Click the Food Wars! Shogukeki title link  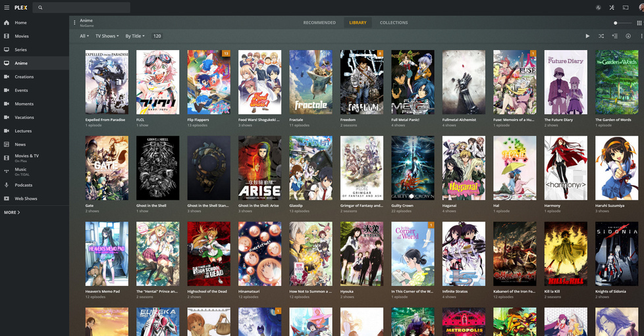pyautogui.click(x=259, y=120)
